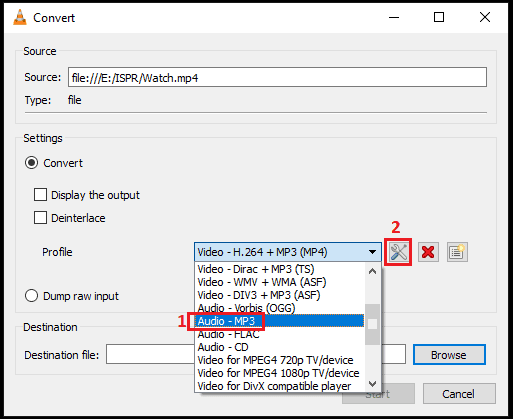Close the Convert dialog window
The image size is (513, 419).
(x=485, y=17)
